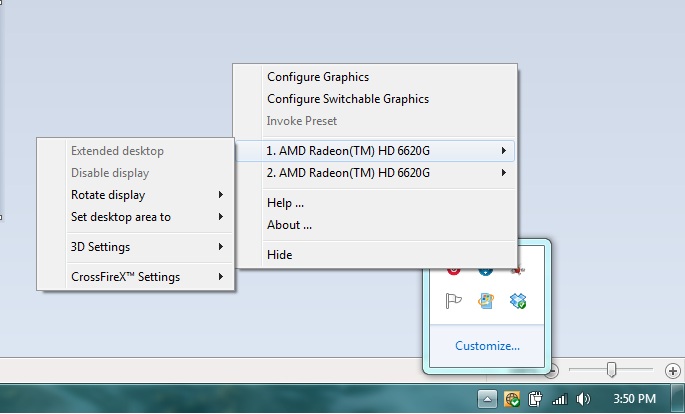685x414 pixels.
Task: Click the zoom slider thumb
Action: coord(611,369)
